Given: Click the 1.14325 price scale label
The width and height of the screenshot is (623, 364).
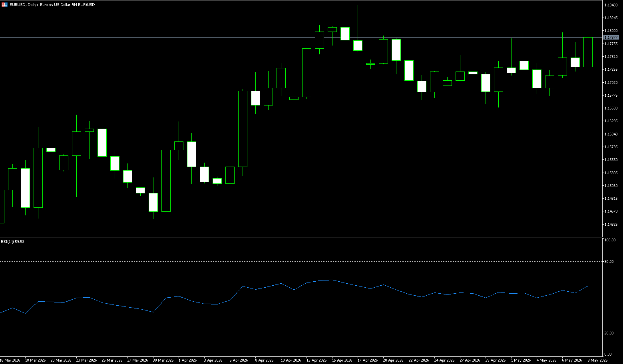Looking at the screenshot, I should [x=611, y=224].
